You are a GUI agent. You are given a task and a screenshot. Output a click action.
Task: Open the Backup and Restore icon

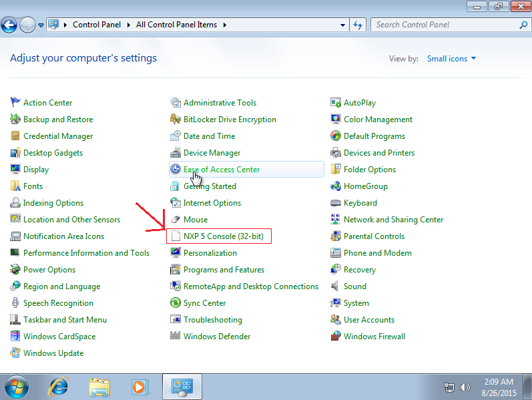point(15,119)
